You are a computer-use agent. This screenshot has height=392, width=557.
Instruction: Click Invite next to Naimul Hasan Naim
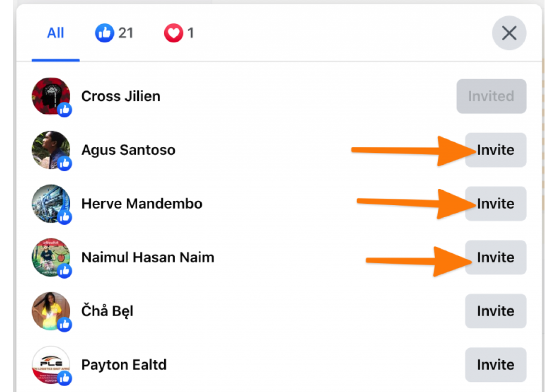click(x=496, y=257)
